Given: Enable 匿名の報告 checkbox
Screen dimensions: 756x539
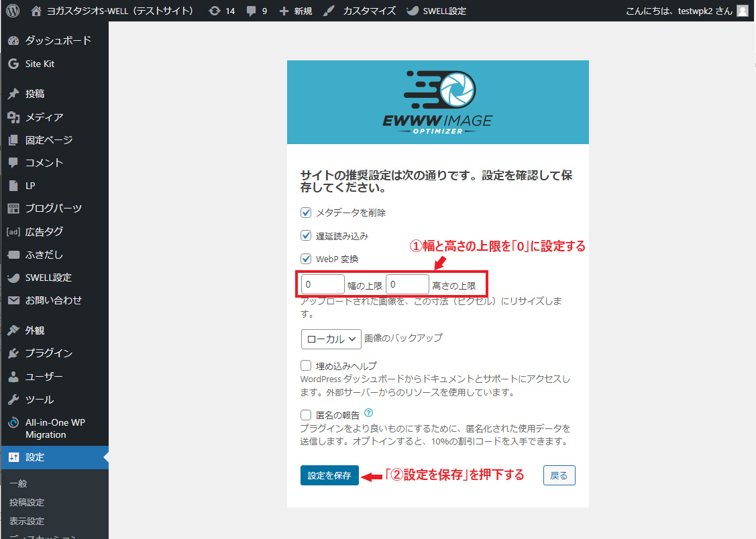Looking at the screenshot, I should point(306,415).
